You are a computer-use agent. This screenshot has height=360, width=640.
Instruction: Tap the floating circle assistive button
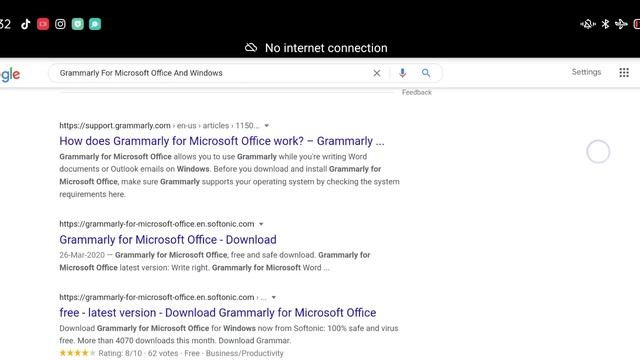(598, 151)
